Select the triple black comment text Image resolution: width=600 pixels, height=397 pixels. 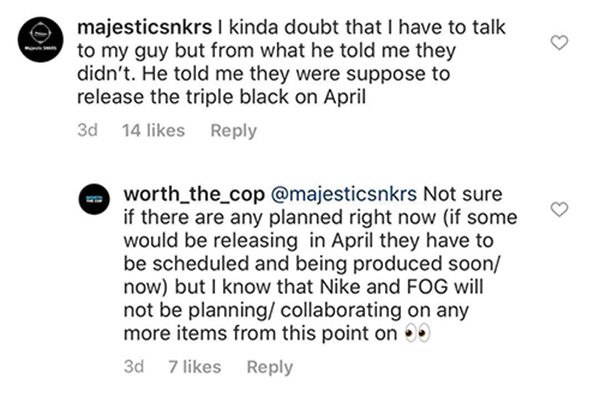[x=291, y=62]
